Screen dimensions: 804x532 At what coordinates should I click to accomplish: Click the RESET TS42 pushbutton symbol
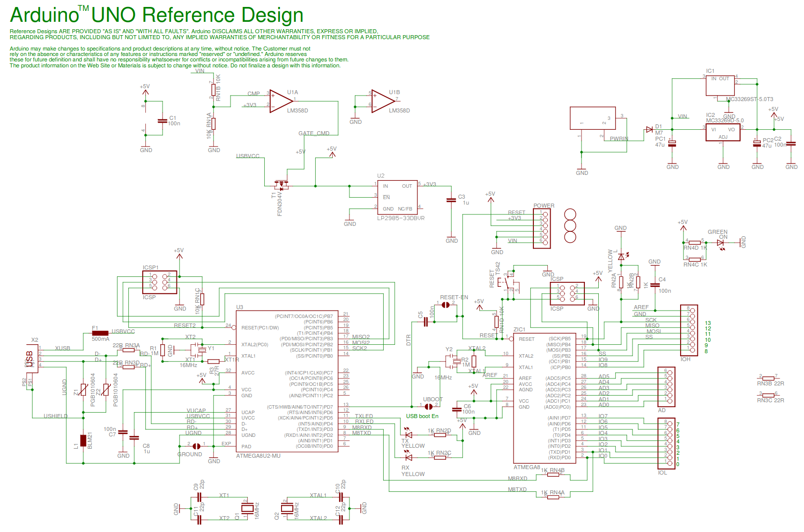509,282
